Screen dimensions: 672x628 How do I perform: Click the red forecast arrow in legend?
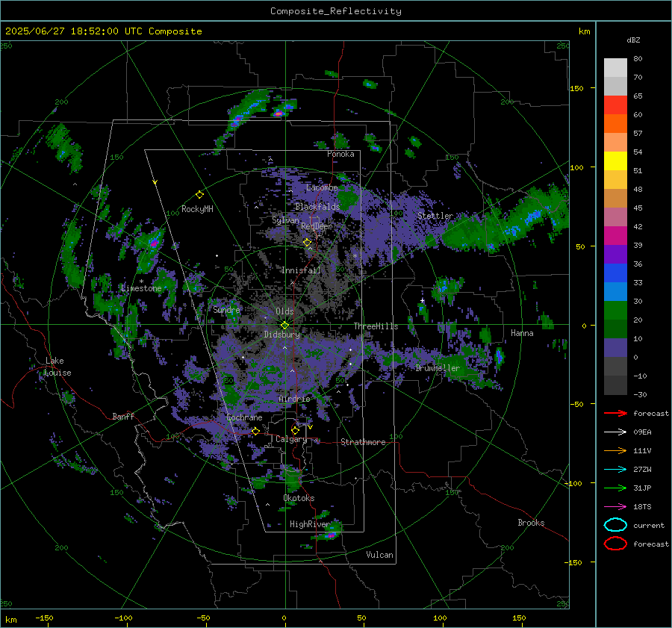pyautogui.click(x=615, y=413)
